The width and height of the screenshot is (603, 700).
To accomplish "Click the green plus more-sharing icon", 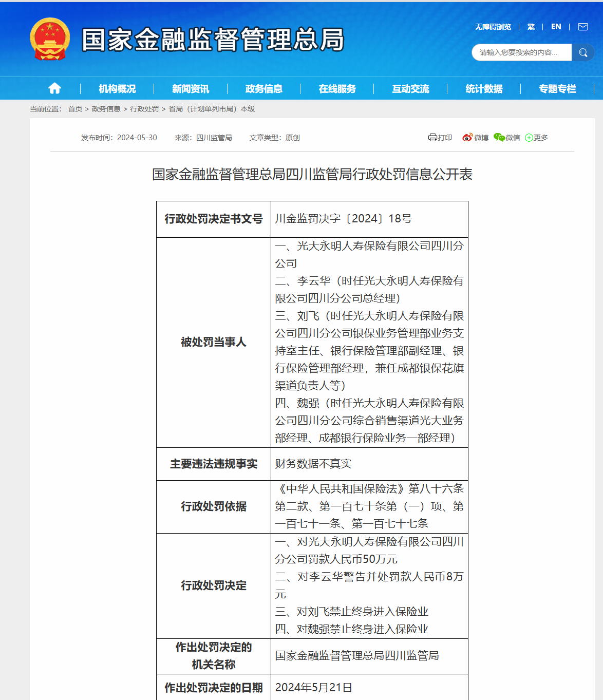I will pyautogui.click(x=529, y=138).
